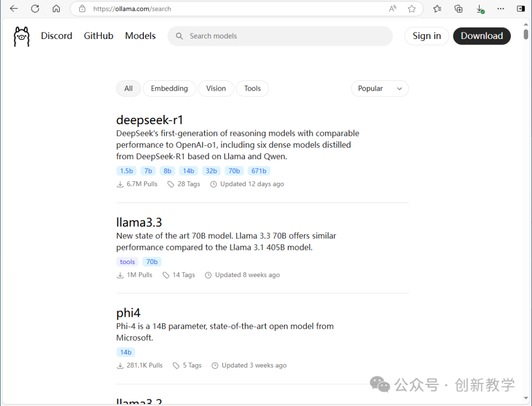This screenshot has height=406, width=532.
Task: Click "5 Tags" text
Action: coord(193,366)
